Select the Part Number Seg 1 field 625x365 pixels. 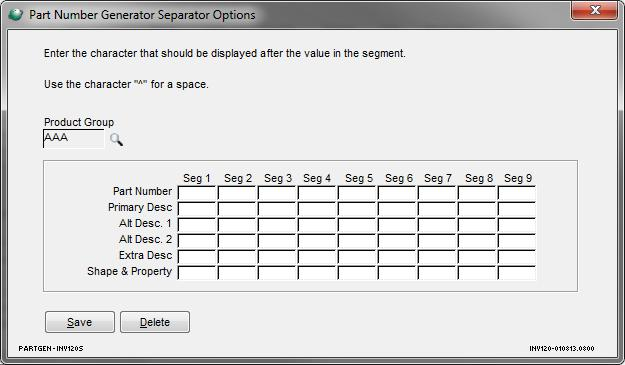(197, 192)
